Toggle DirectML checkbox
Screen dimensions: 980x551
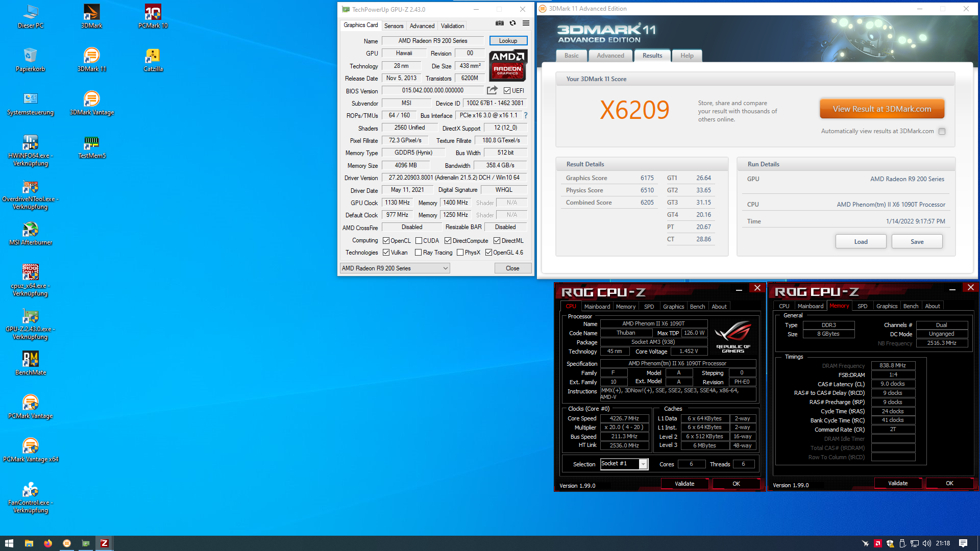pyautogui.click(x=497, y=241)
